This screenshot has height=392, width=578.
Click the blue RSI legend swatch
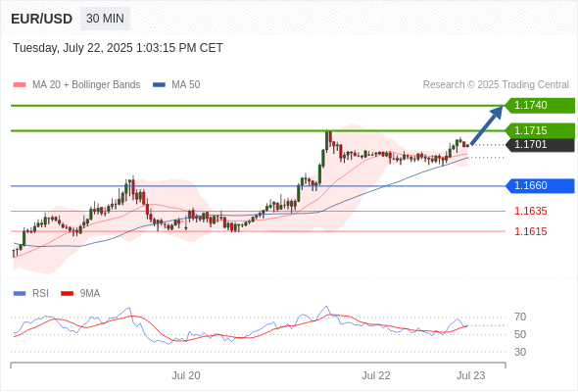click(x=20, y=294)
